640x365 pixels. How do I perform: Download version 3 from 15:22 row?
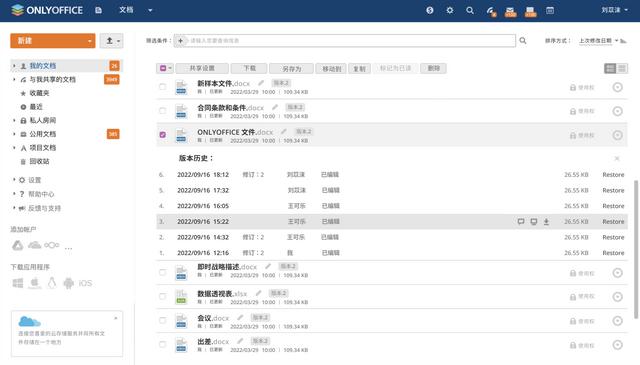(x=546, y=222)
